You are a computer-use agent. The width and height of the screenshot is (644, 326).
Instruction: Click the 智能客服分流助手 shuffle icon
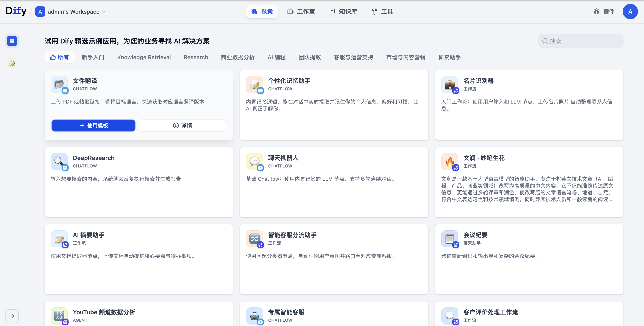(254, 239)
